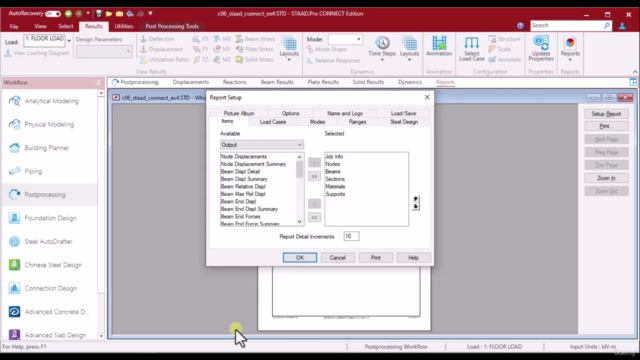This screenshot has height=360, width=640.
Task: Open the Reports ribbon icon
Action: [x=570, y=48]
